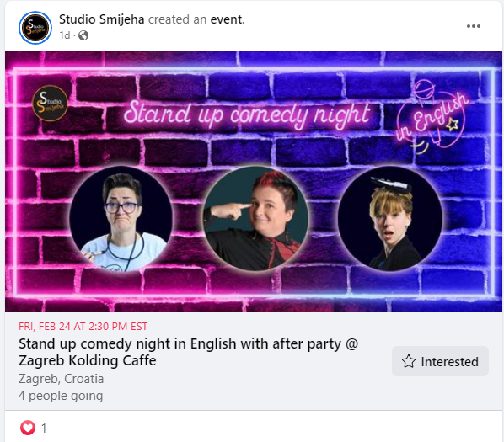Screen dimensions: 504x442
Task: Click the left comedian with glasses photo
Action: (x=121, y=219)
